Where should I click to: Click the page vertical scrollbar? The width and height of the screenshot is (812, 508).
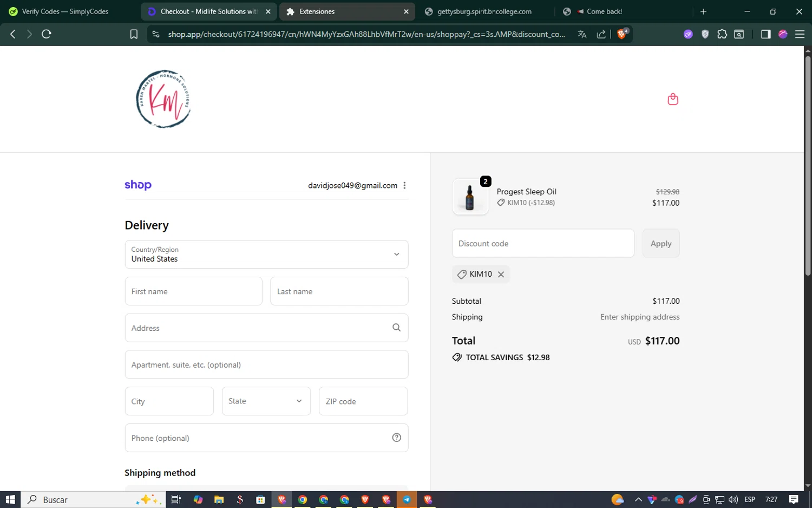(808, 165)
